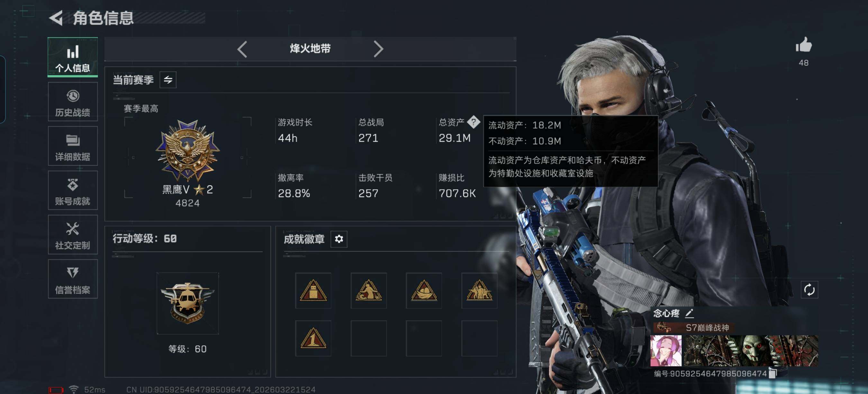This screenshot has width=868, height=394.
Task: Open the 成就徽章 gear settings
Action: pyautogui.click(x=339, y=239)
